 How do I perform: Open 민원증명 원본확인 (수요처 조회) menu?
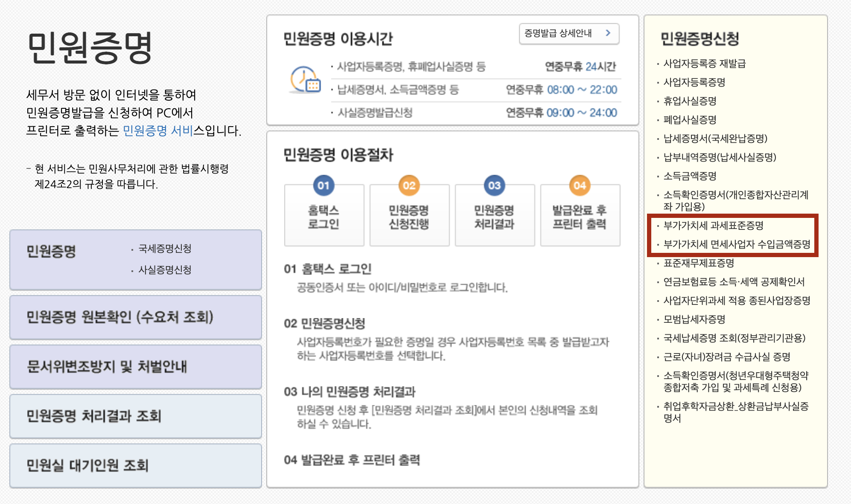(x=135, y=317)
